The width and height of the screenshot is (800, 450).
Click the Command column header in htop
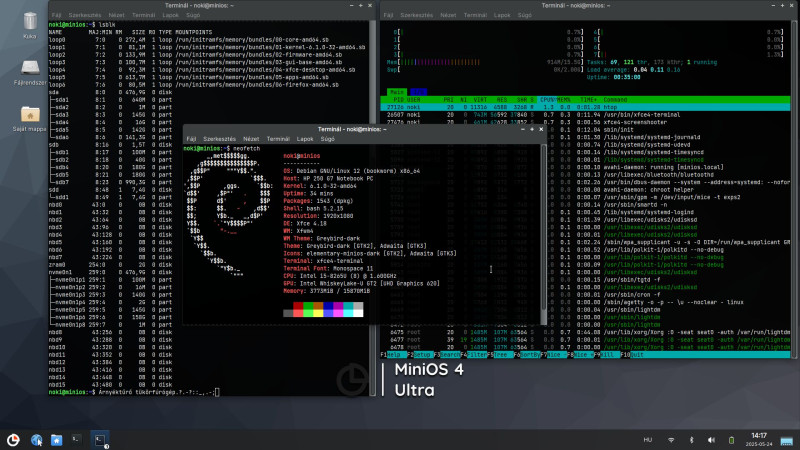click(x=615, y=100)
